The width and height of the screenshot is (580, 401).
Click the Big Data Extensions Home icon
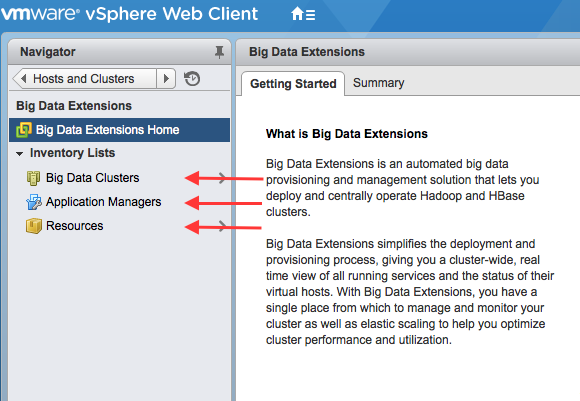pos(24,130)
